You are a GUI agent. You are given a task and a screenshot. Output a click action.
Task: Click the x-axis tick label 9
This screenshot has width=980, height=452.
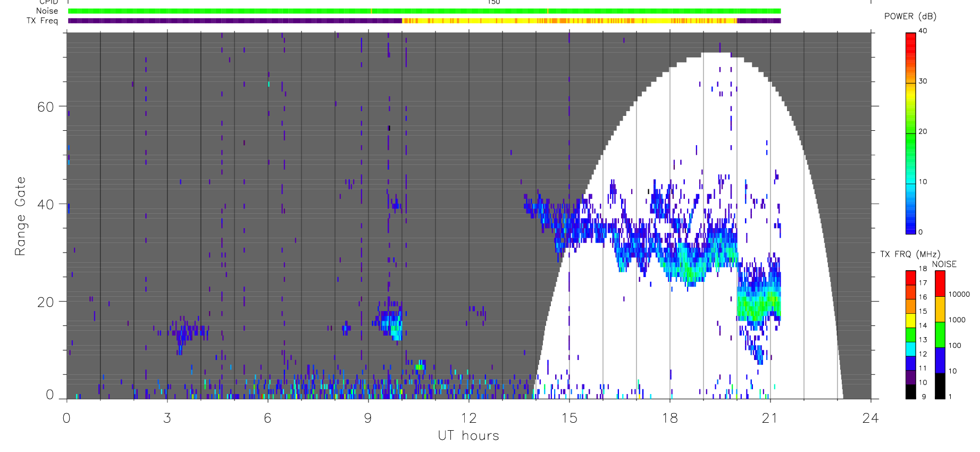(368, 418)
